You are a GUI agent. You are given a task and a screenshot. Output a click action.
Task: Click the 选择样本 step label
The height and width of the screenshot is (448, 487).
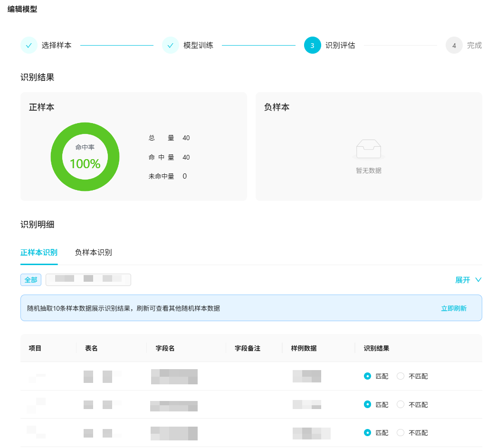(57, 45)
